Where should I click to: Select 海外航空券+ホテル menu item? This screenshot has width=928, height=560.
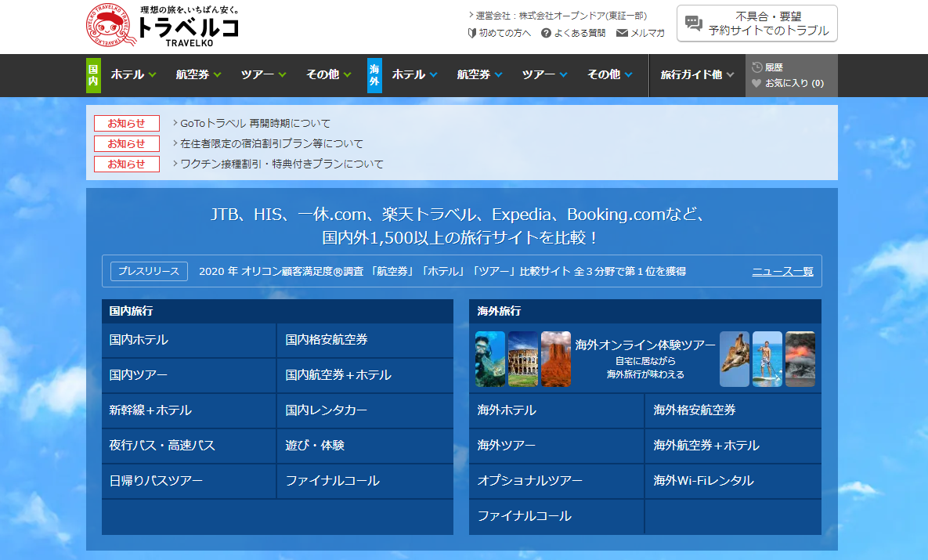[733, 446]
